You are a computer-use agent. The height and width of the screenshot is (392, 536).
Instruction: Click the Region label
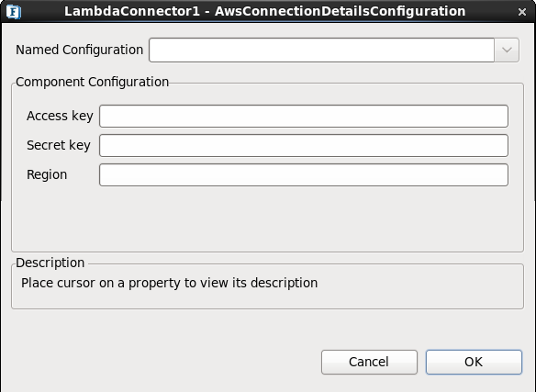(x=47, y=174)
